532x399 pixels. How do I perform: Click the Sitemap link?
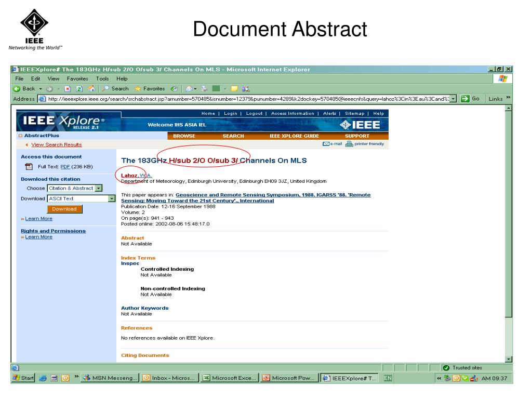point(354,114)
